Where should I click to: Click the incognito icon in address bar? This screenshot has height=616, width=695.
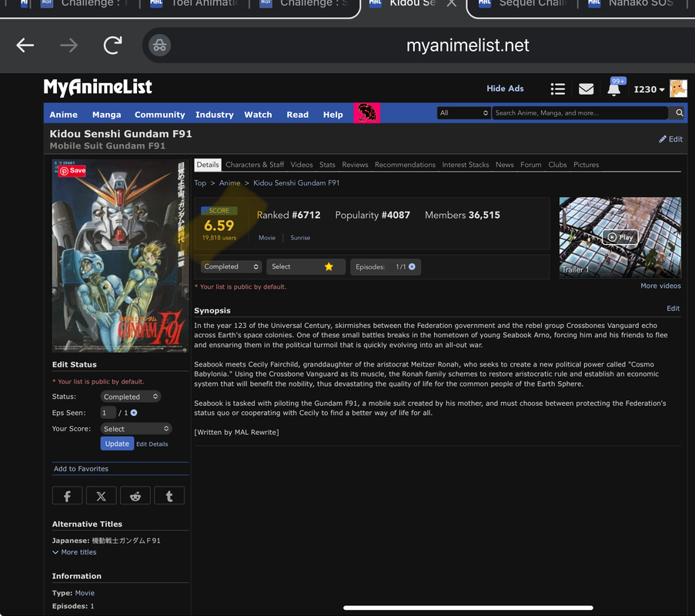coord(159,45)
